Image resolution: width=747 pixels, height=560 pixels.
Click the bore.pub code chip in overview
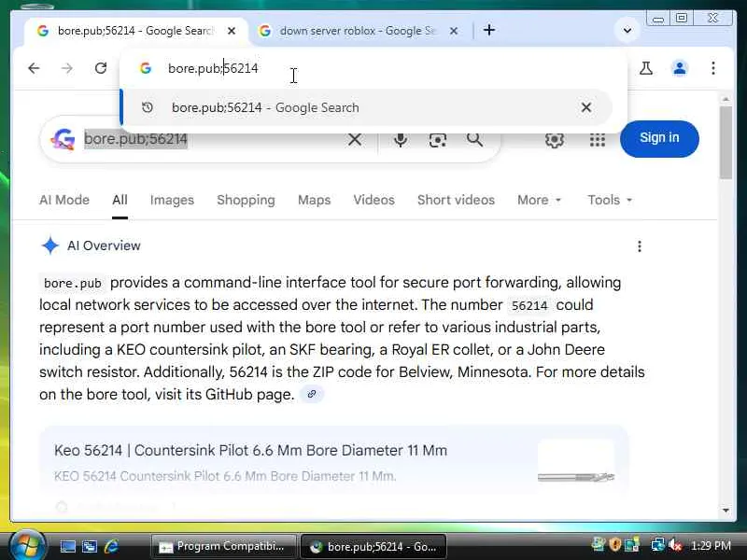point(73,283)
